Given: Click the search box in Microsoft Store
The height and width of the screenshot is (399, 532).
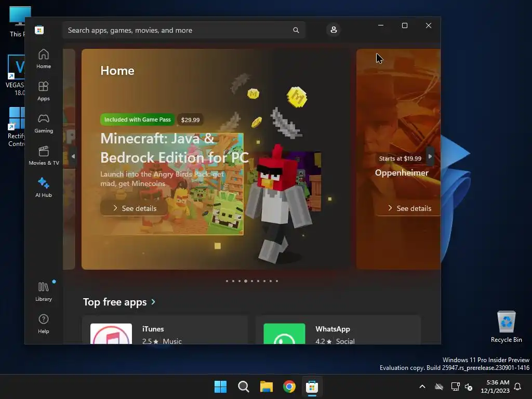Looking at the screenshot, I should tap(184, 30).
